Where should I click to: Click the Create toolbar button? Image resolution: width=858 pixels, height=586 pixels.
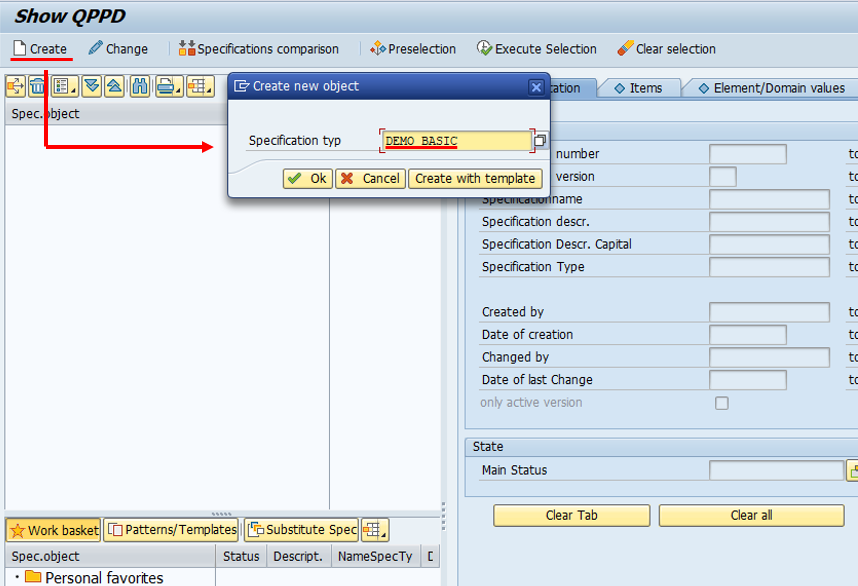40,49
